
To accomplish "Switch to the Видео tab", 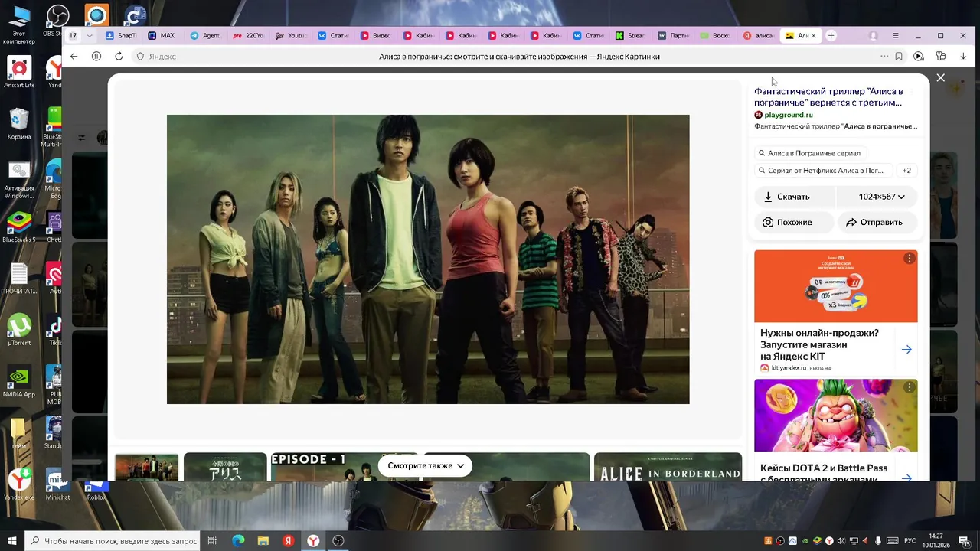I will click(376, 35).
